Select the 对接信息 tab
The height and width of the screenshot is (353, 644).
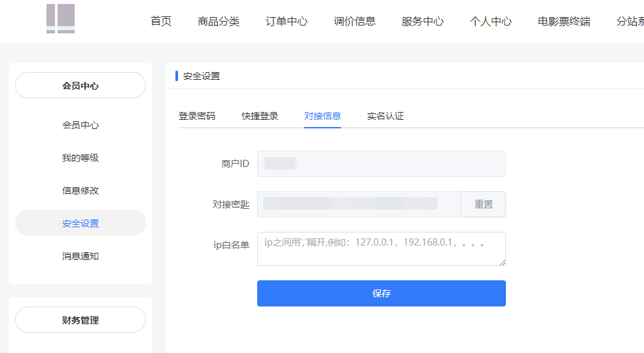click(323, 117)
